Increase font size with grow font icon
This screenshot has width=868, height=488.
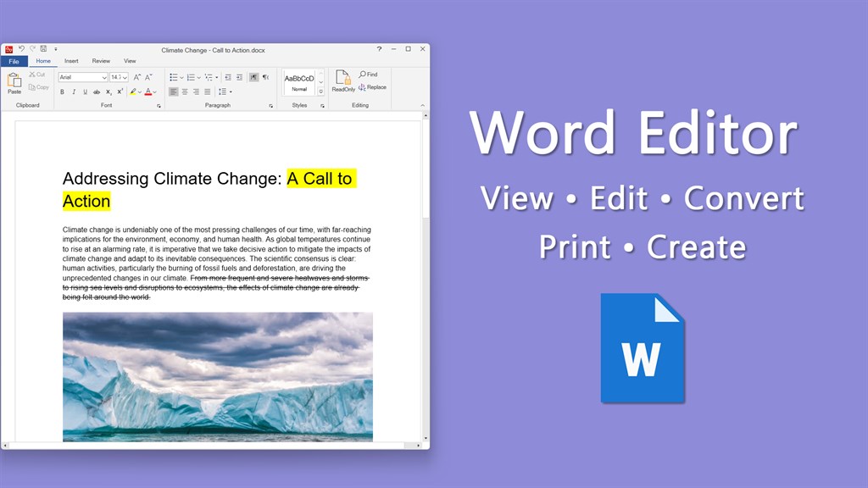tap(136, 77)
